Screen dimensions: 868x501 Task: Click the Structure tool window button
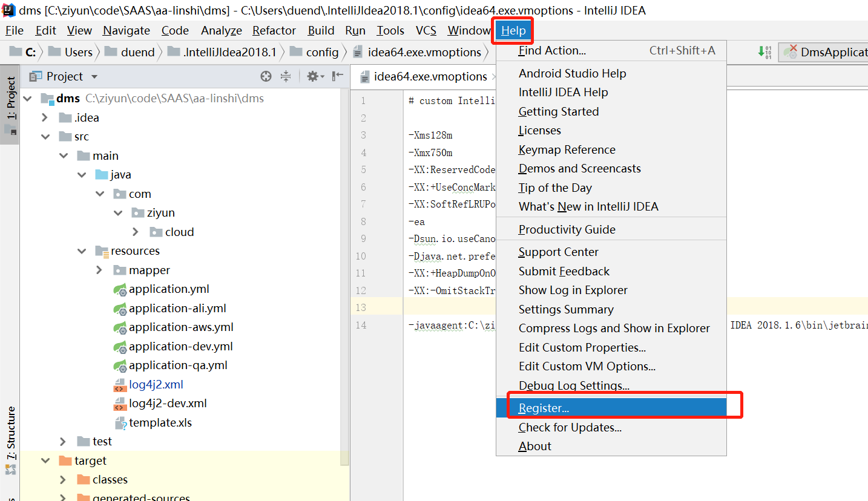tap(10, 440)
